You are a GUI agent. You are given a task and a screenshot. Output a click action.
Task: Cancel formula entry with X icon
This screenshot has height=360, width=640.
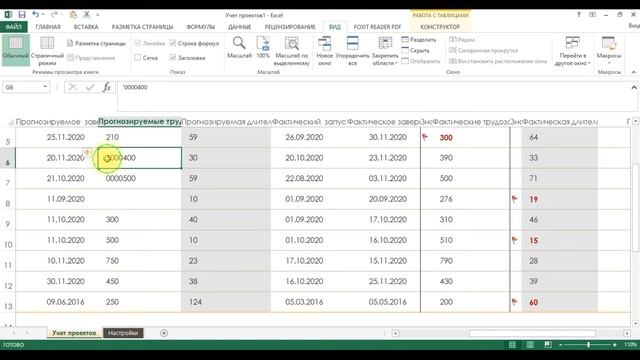tap(73, 87)
